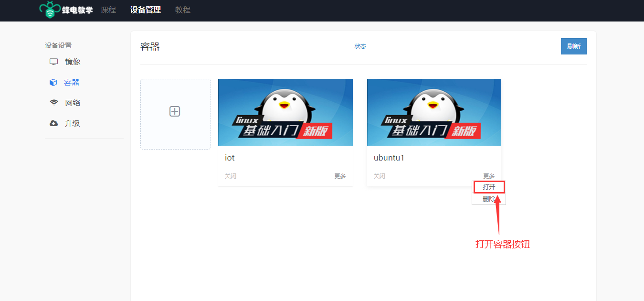Click the monitor icon beside 镜像
The width and height of the screenshot is (644, 301).
click(x=54, y=62)
